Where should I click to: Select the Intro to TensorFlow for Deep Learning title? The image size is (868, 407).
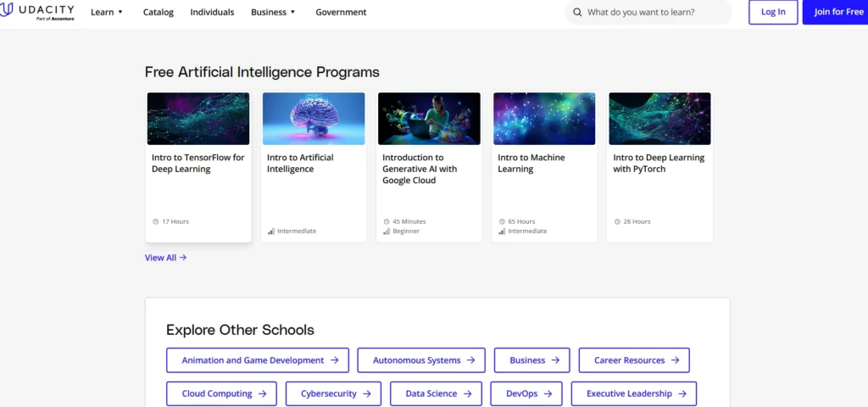tap(198, 164)
